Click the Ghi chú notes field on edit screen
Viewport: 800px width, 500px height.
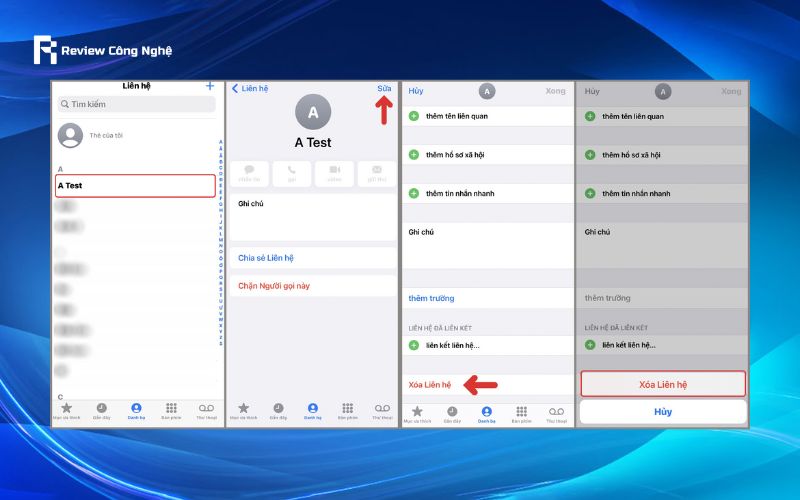click(x=488, y=245)
